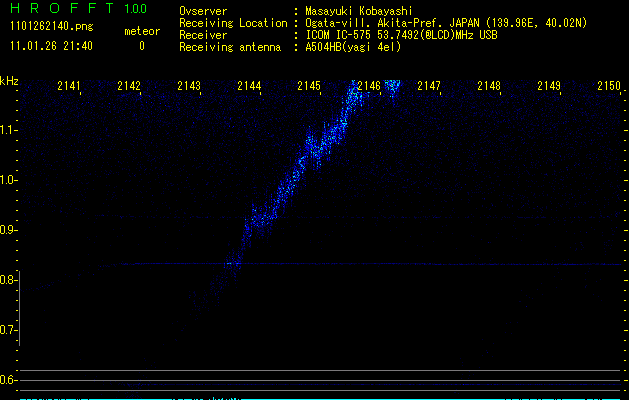Screen dimensions: 629x400
Task: Click the meteor count label
Action: point(142,31)
